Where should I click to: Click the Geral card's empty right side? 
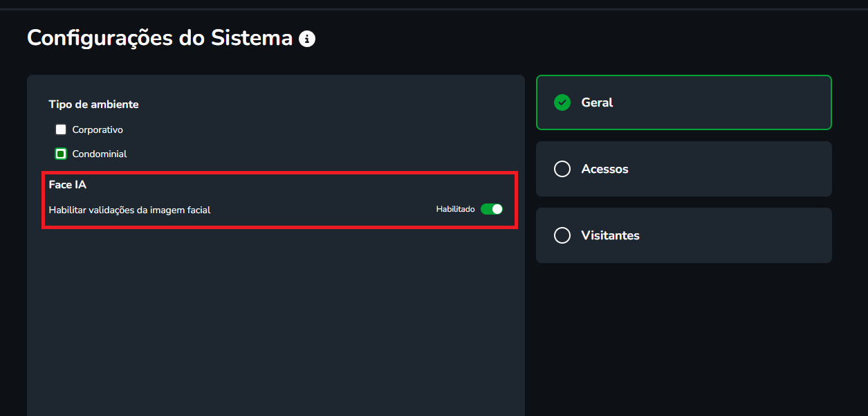747,102
